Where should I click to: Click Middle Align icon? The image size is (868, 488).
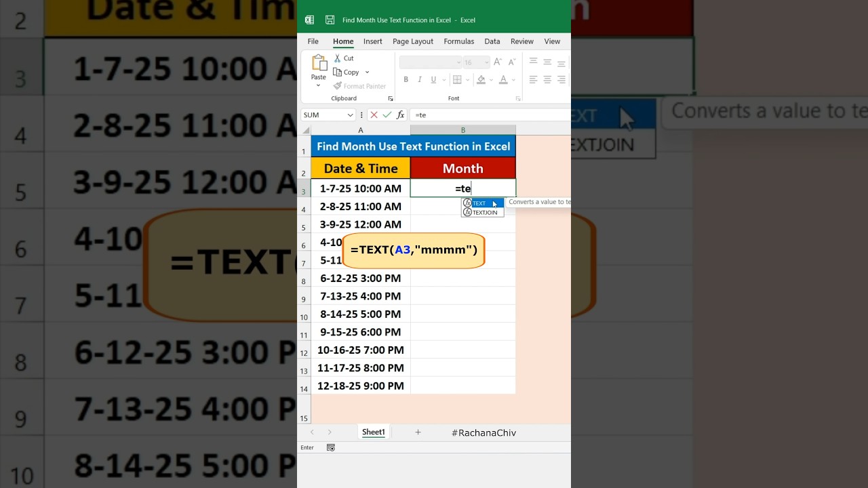point(547,62)
